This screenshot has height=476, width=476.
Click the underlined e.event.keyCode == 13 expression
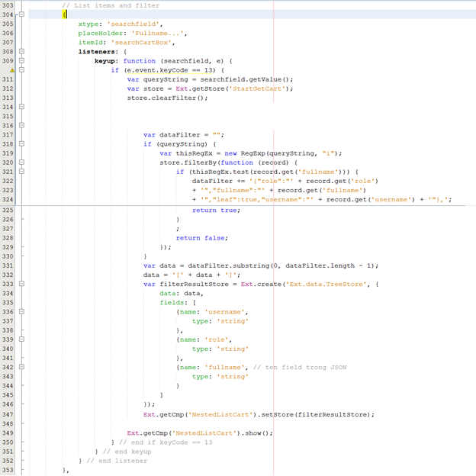pos(169,70)
